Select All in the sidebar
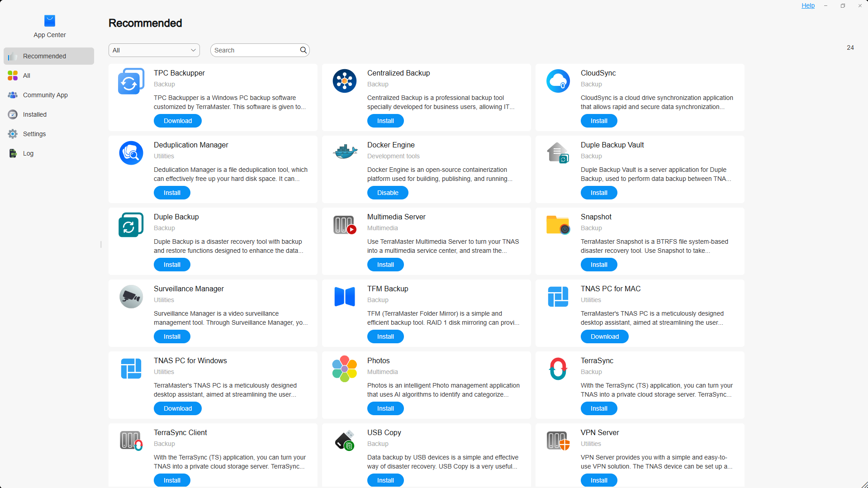The image size is (868, 488). 49,76
